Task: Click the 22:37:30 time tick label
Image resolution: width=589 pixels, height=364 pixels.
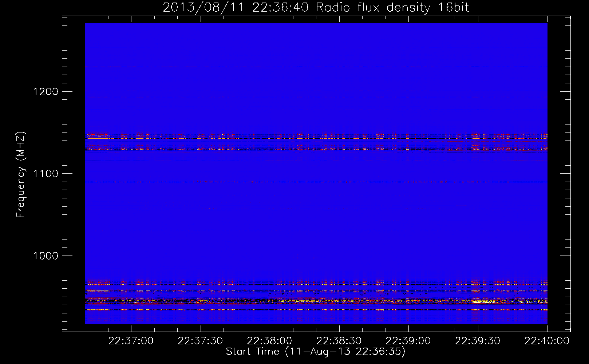Action: coord(201,341)
